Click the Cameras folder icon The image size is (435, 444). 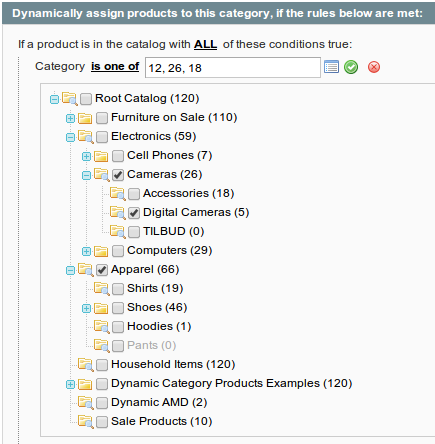click(102, 175)
